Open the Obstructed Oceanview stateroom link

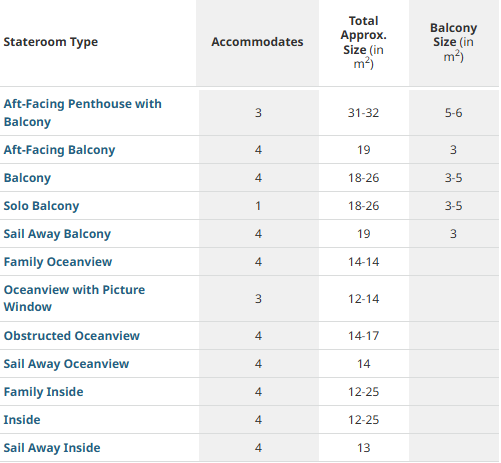pyautogui.click(x=72, y=336)
